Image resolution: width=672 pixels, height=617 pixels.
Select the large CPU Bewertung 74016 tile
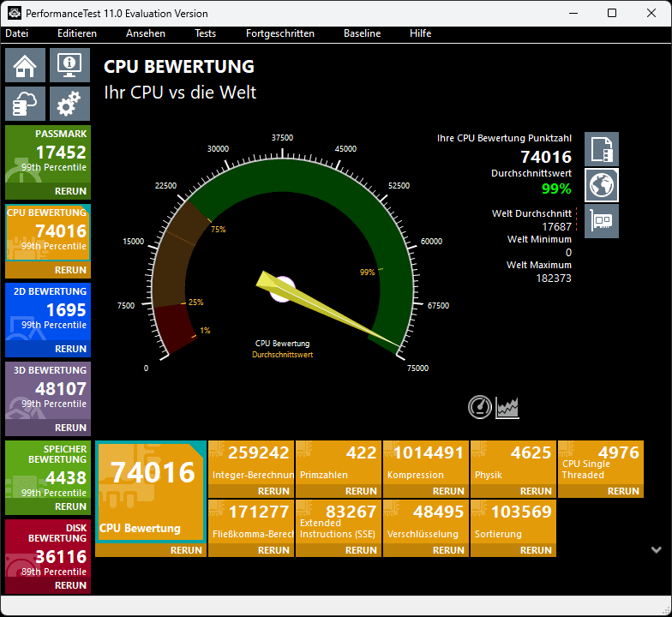(x=151, y=492)
